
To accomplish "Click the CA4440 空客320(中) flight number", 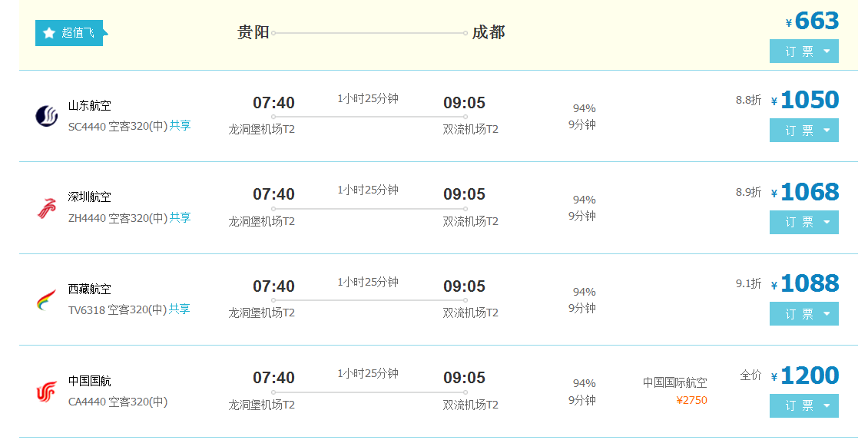I will tap(118, 402).
